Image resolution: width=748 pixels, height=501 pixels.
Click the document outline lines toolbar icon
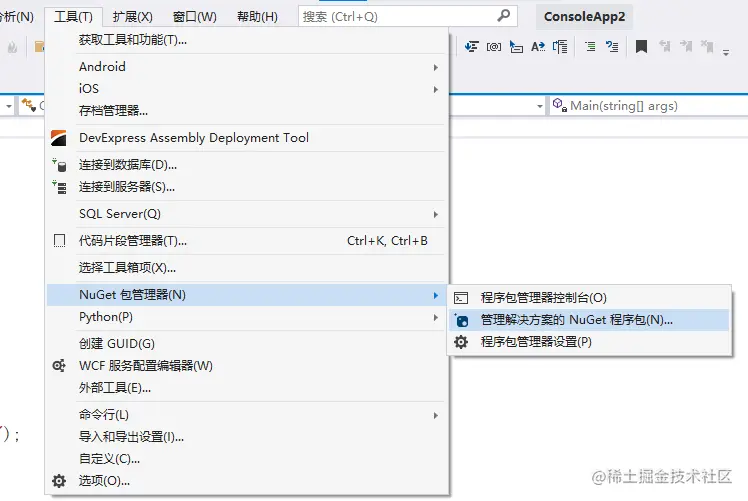tap(560, 47)
